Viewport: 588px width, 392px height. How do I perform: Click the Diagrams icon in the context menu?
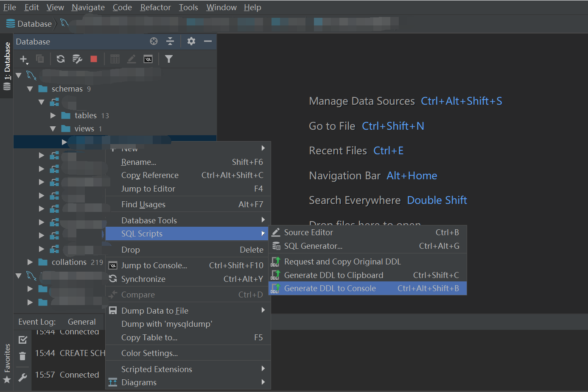[x=113, y=382]
